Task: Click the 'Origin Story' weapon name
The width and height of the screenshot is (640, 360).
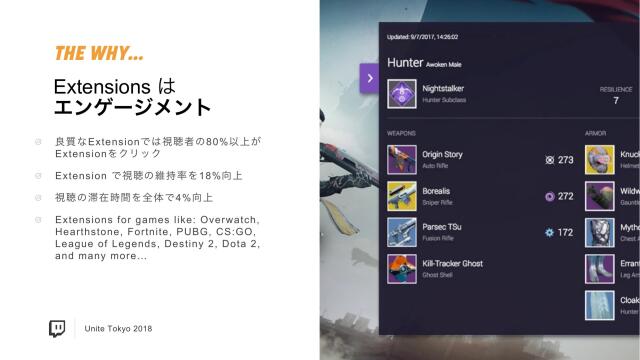Action: [x=442, y=154]
